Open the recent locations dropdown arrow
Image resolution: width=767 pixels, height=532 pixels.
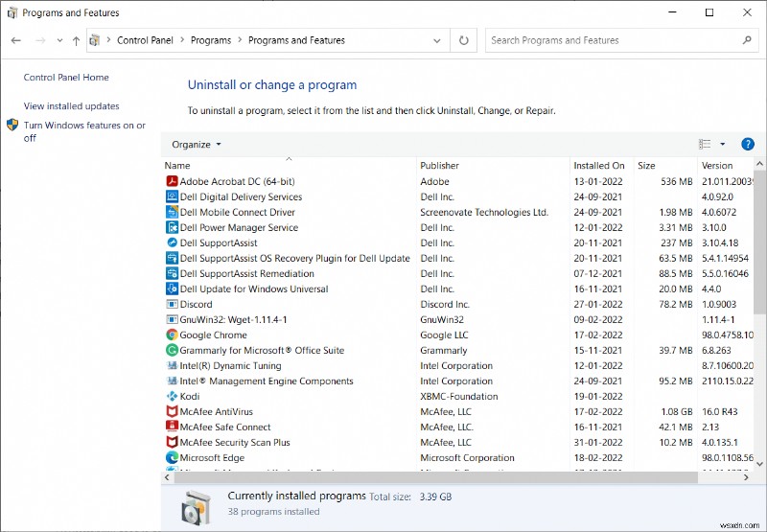click(59, 40)
